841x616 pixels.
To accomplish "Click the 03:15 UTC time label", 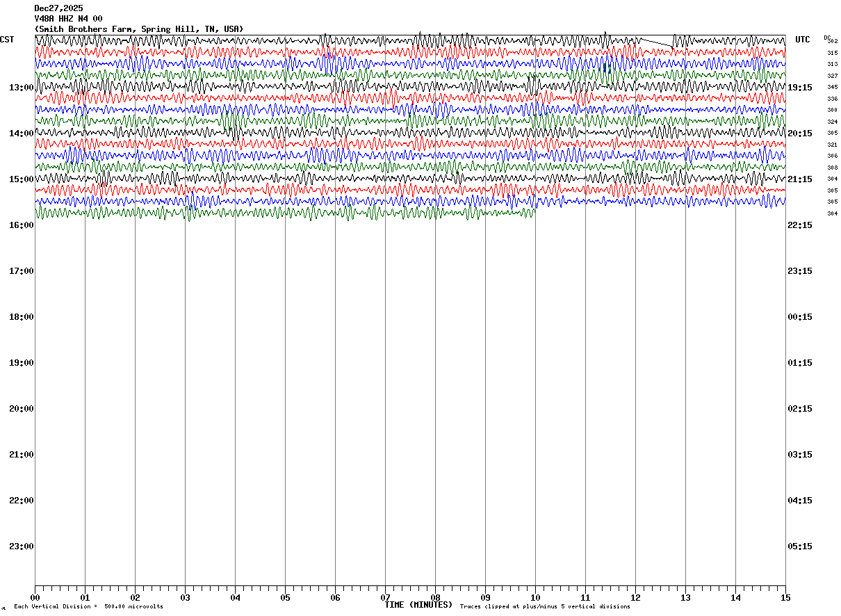I will (800, 455).
